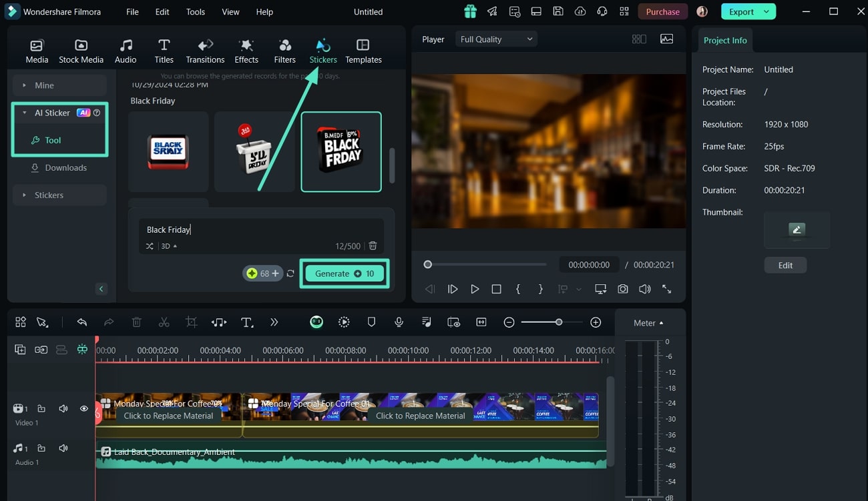Click the gift box icon
The width and height of the screenshot is (868, 501).
click(x=471, y=11)
